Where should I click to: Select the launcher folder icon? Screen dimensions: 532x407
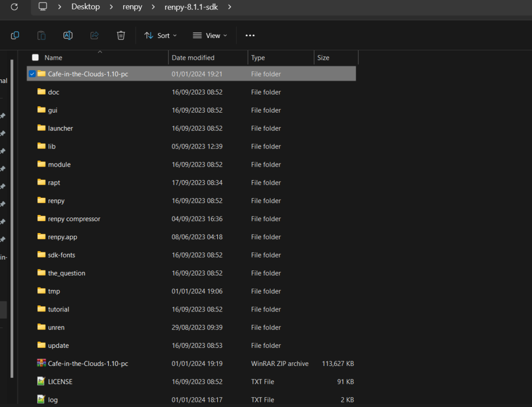tap(42, 128)
